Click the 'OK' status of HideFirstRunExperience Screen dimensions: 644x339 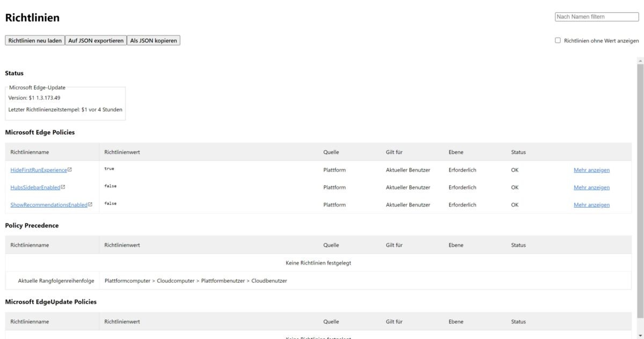coord(515,170)
